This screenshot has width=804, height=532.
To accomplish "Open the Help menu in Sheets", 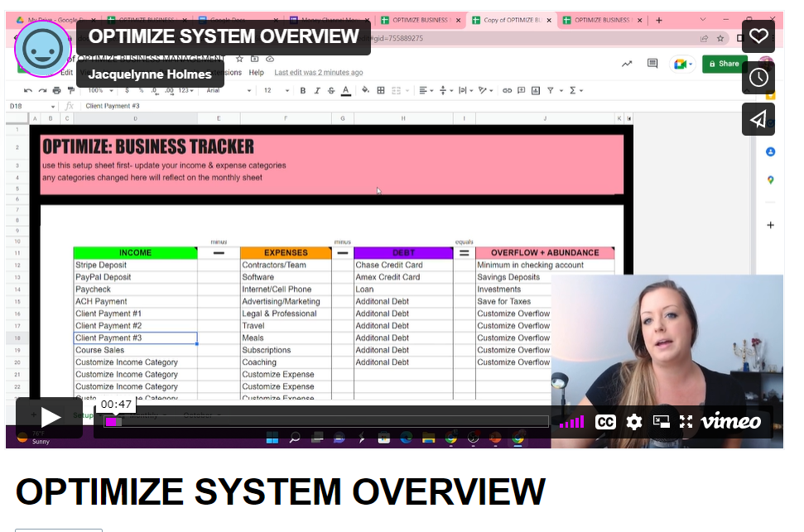I will pyautogui.click(x=257, y=73).
